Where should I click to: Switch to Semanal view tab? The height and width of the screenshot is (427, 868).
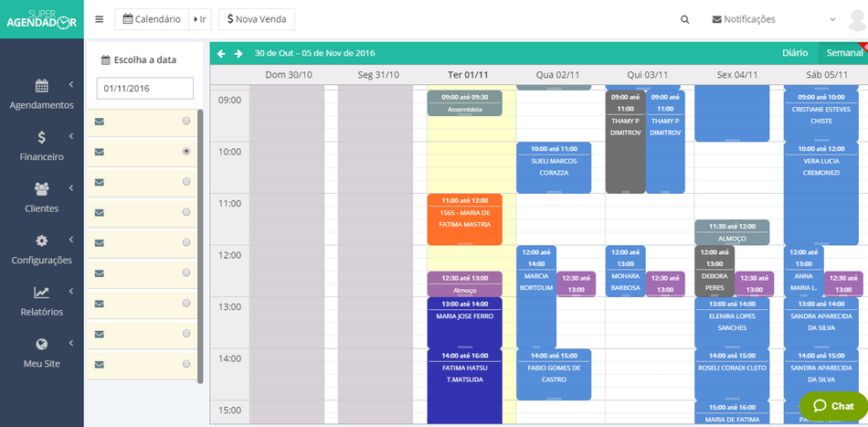click(x=844, y=53)
